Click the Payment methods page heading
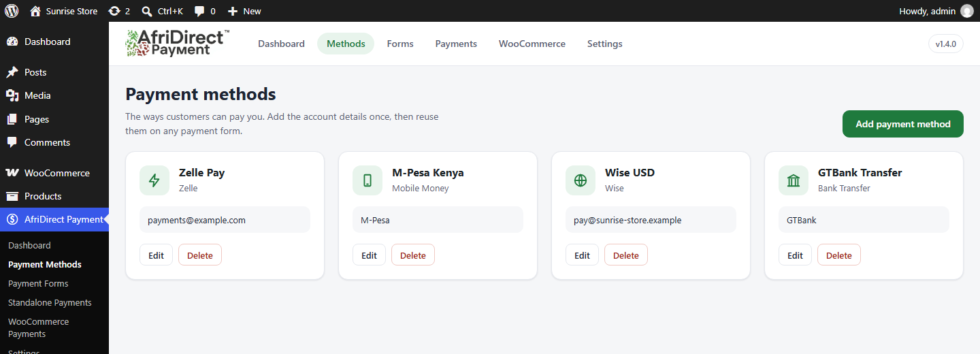The height and width of the screenshot is (354, 980). click(x=201, y=94)
